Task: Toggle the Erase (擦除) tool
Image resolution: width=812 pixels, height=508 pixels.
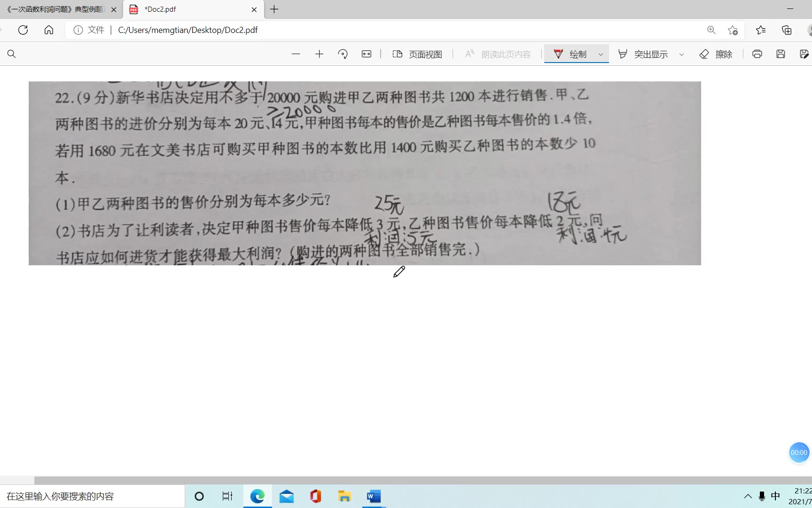Action: (x=716, y=54)
